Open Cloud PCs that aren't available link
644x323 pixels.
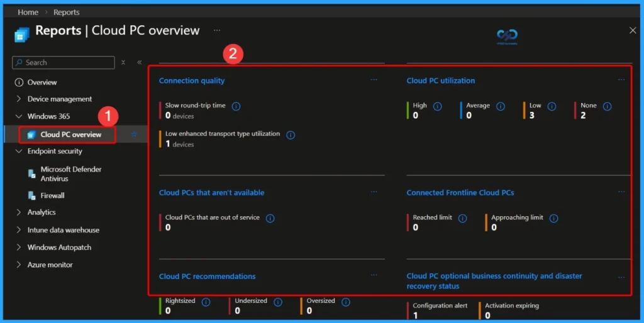[x=211, y=192]
